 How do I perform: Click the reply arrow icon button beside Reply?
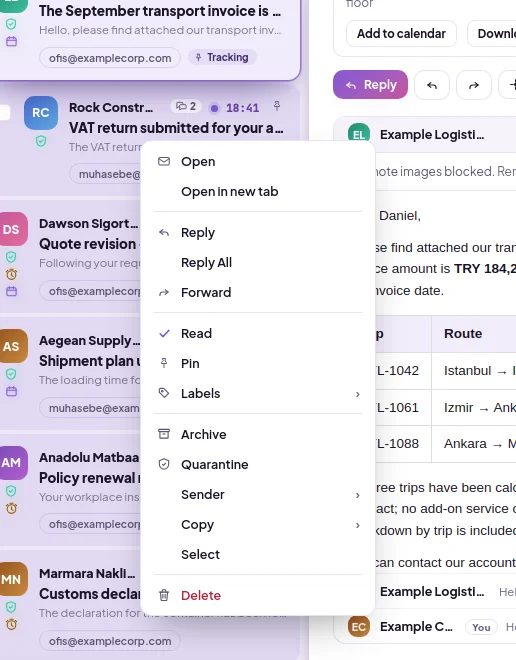pos(432,85)
